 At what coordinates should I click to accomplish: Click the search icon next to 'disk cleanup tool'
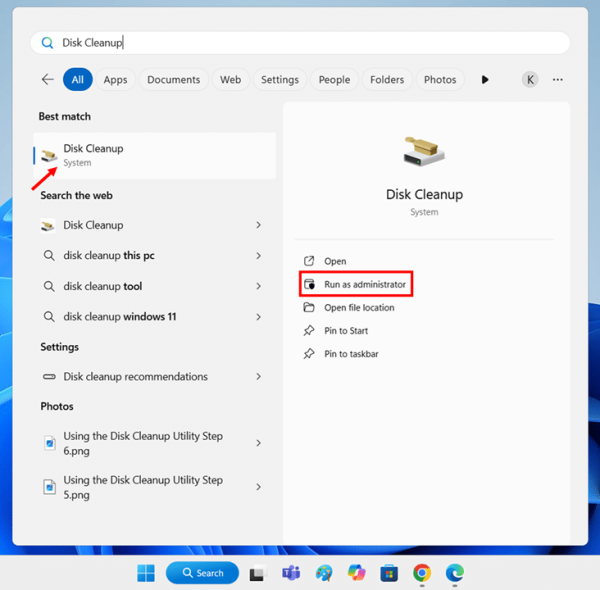(49, 286)
